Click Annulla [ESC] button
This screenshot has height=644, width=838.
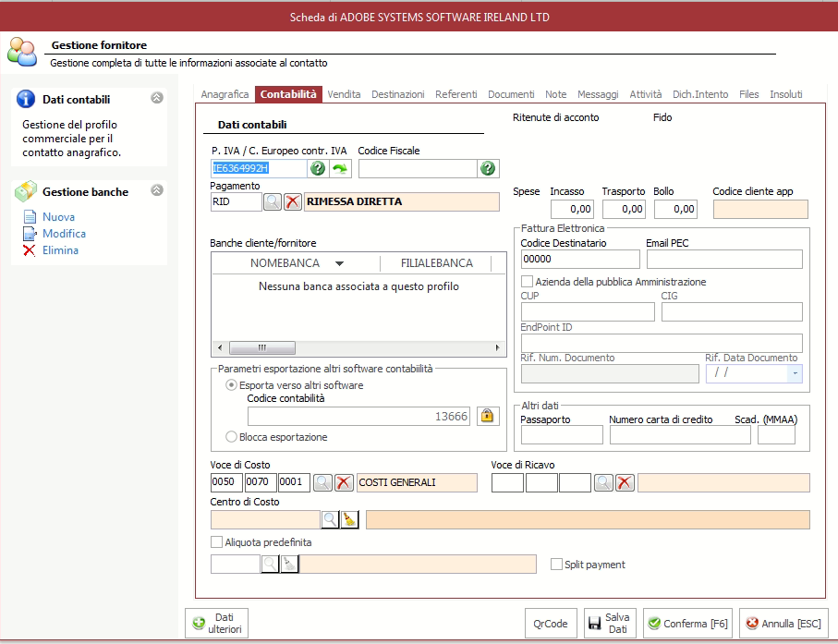[x=784, y=623]
